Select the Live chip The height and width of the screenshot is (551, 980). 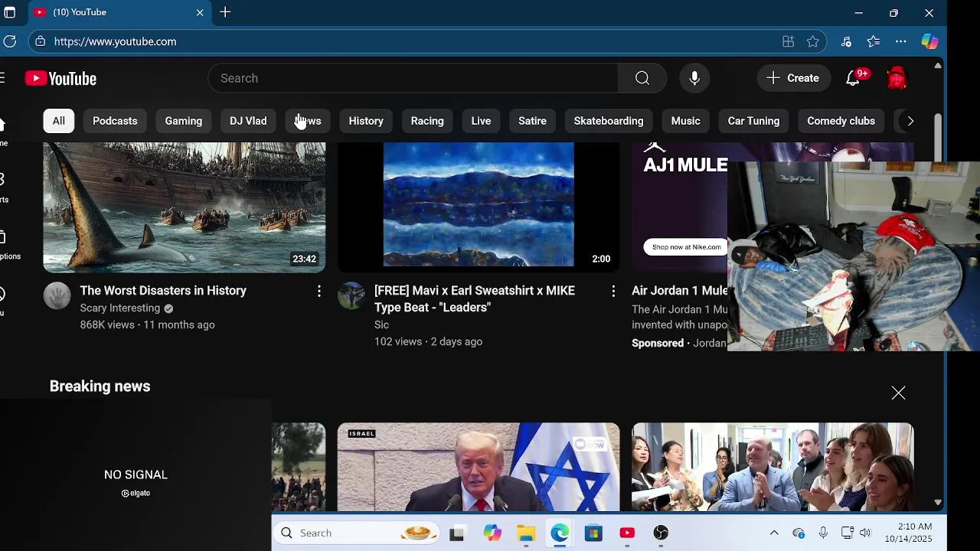(x=481, y=121)
